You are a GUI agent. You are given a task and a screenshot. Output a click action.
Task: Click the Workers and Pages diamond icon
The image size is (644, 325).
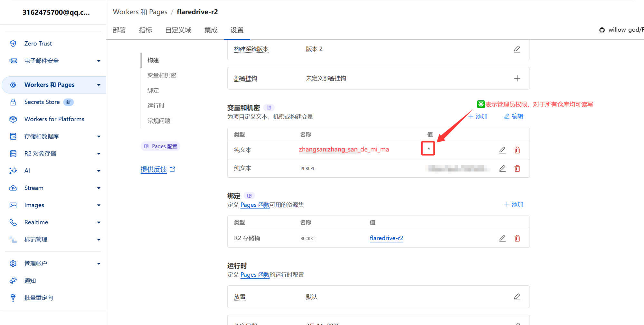pos(13,85)
